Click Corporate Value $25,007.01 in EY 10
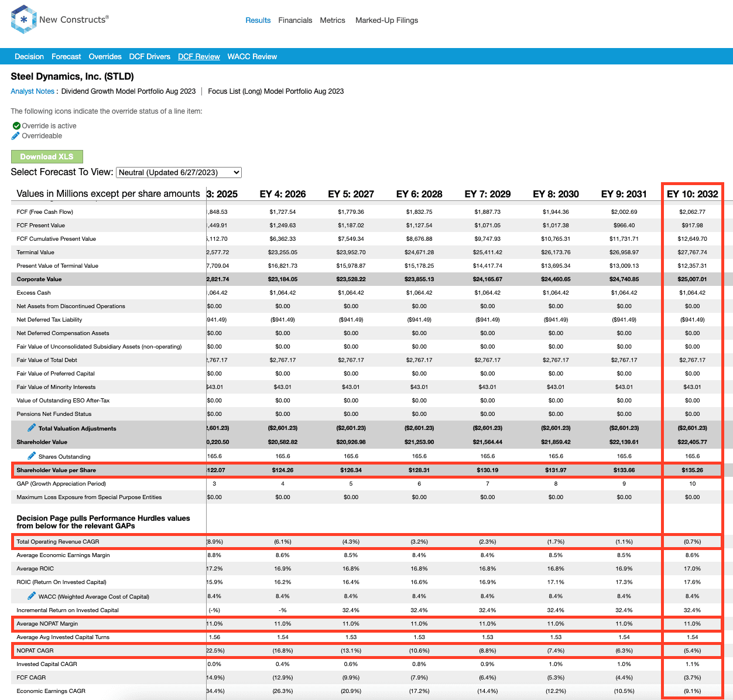 coord(693,279)
